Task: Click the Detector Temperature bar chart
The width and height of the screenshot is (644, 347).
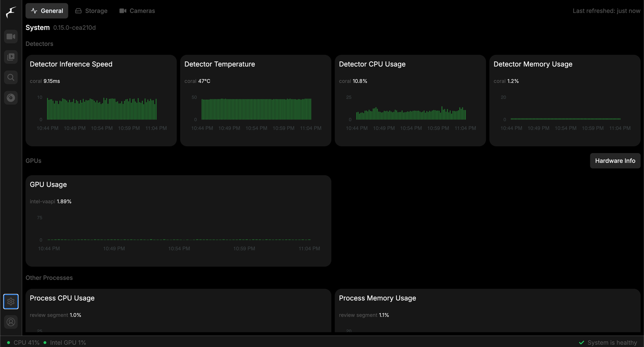Action: point(256,109)
